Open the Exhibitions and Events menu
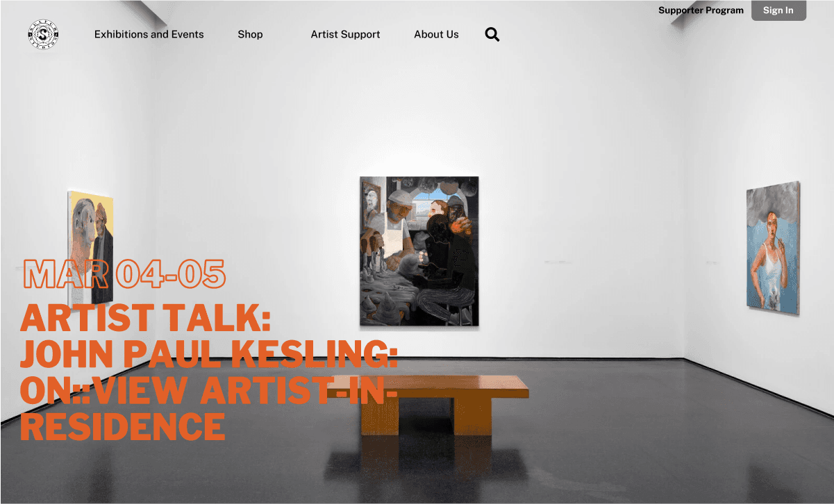The image size is (834, 504). (149, 34)
